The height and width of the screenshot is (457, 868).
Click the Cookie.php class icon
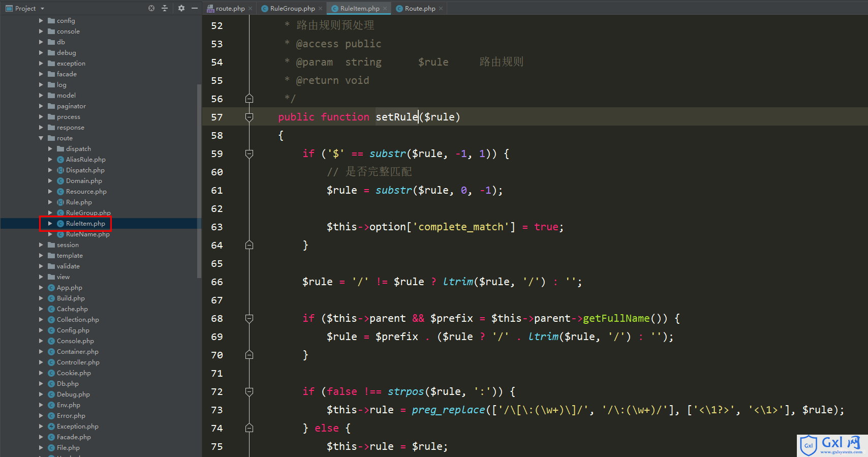click(x=51, y=373)
